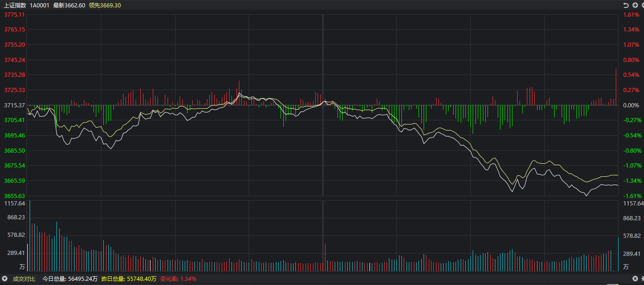Click the 0.54% percent axis label
This screenshot has width=644, height=285.
[x=631, y=75]
